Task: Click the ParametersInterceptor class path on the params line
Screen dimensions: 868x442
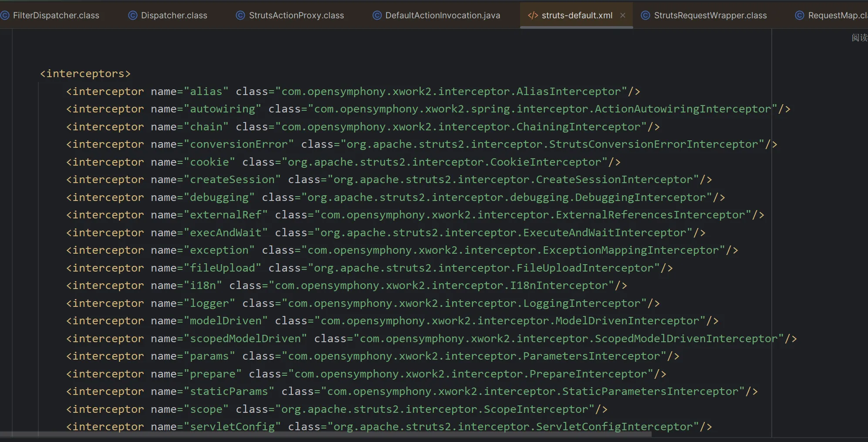Action: pyautogui.click(x=474, y=356)
